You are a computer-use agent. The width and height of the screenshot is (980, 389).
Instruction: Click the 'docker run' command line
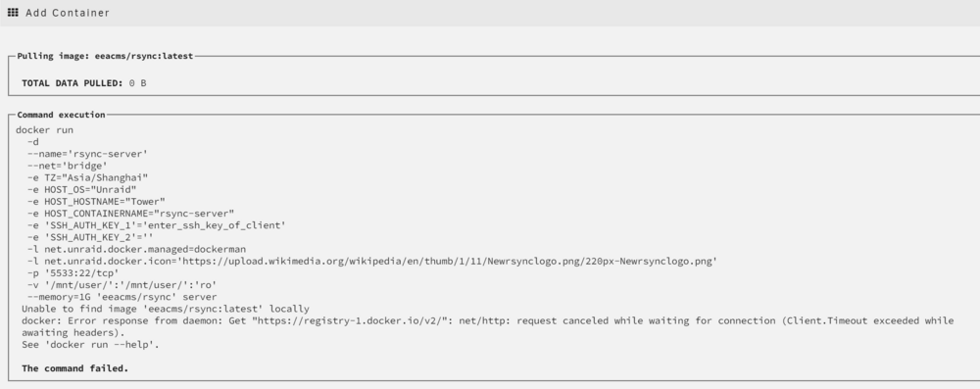coord(44,130)
